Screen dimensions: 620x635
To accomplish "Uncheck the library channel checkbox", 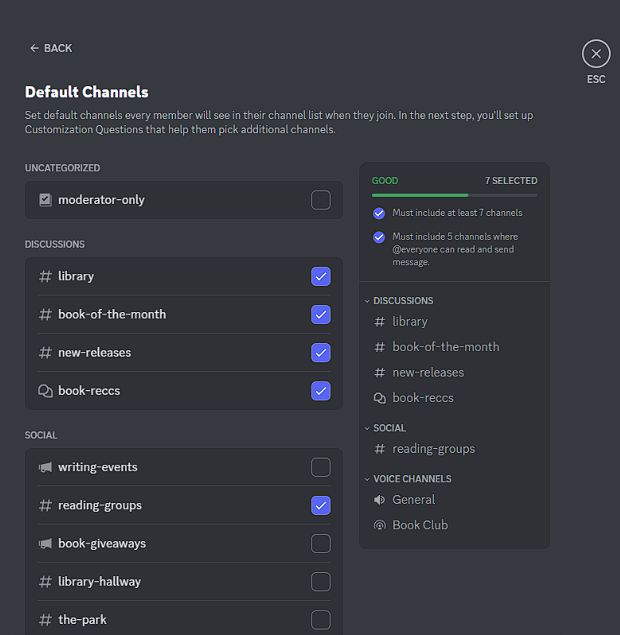I will (x=320, y=277).
